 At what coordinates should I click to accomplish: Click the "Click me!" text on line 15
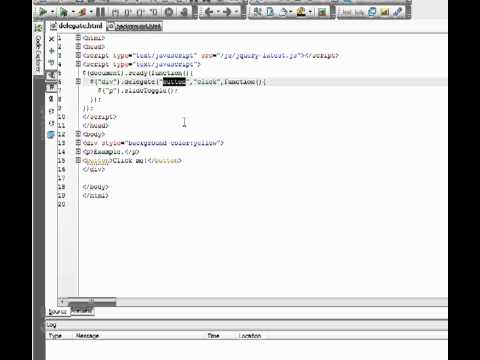coord(129,161)
